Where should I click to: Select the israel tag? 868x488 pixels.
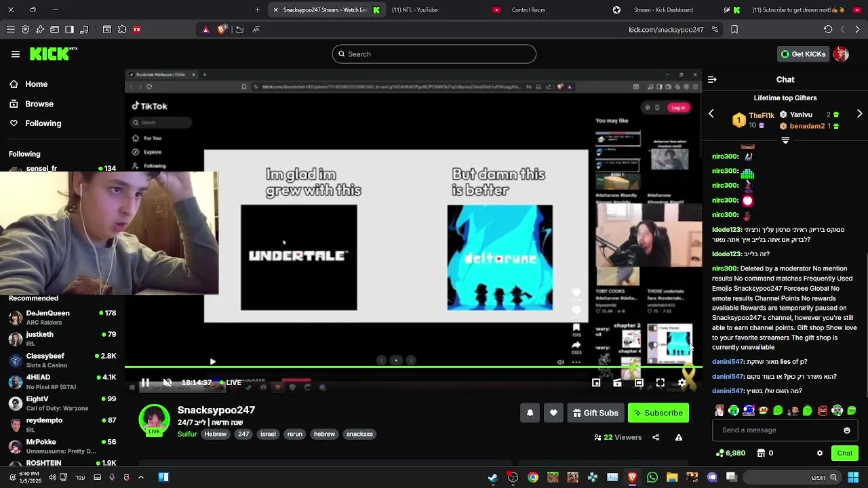coord(268,434)
